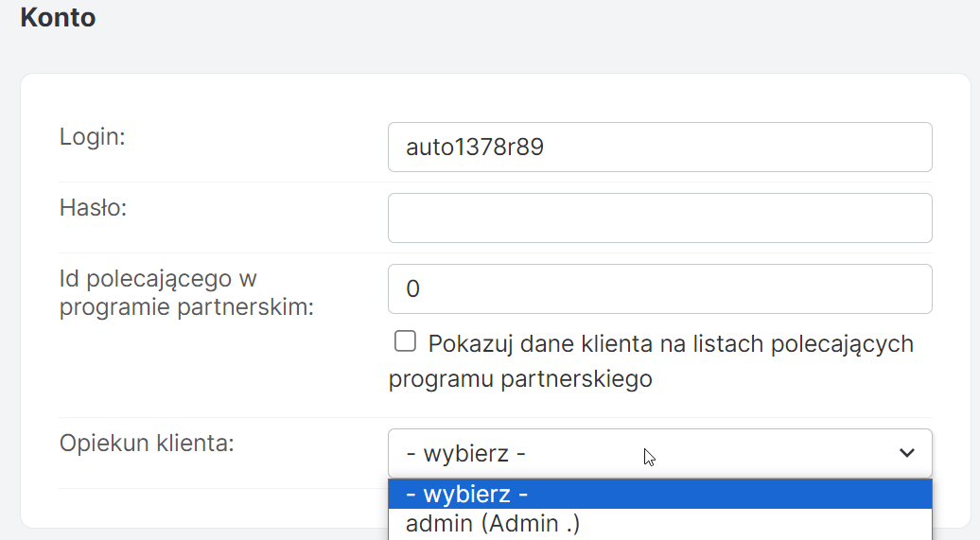Image resolution: width=980 pixels, height=540 pixels.
Task: Click the "Id polecającego w" label text
Action: click(158, 278)
